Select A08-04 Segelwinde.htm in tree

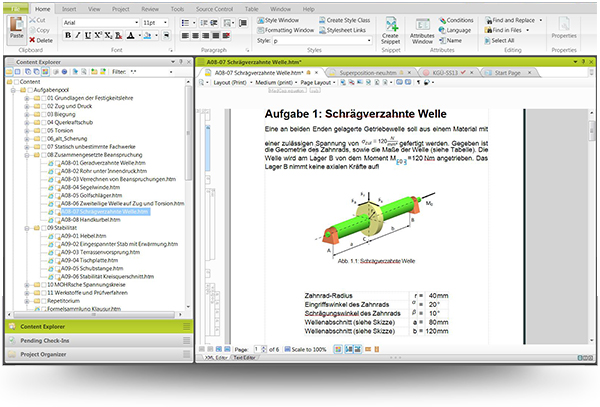pyautogui.click(x=90, y=187)
